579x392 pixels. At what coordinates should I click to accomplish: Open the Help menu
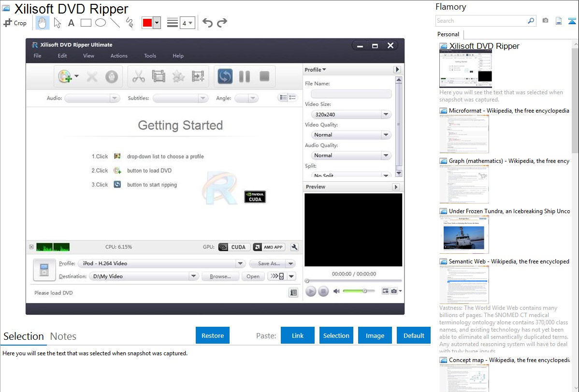[x=178, y=56]
